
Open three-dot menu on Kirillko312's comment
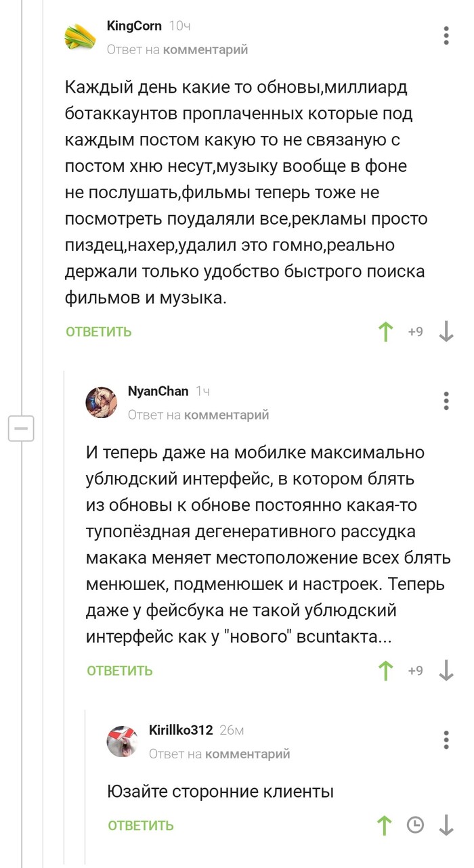[x=446, y=739]
